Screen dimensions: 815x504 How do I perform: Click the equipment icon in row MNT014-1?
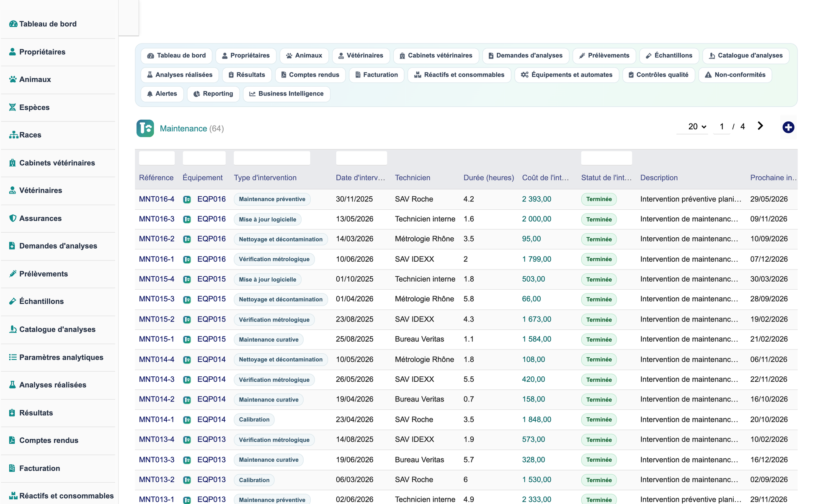coord(187,419)
